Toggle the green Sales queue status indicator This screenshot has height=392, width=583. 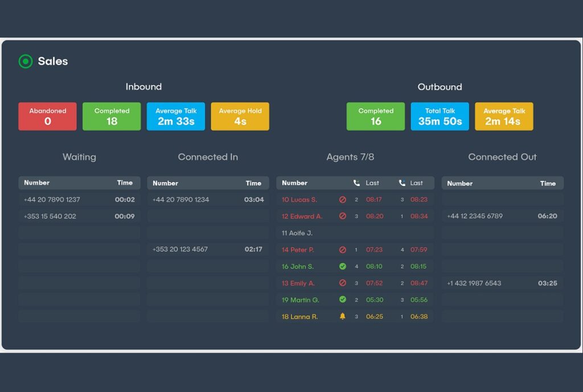[x=24, y=61]
